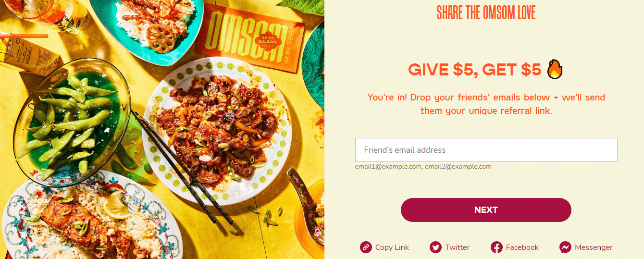This screenshot has height=259, width=644.
Task: Click the GIVE $5, GET $5 headline
Action: (x=474, y=70)
